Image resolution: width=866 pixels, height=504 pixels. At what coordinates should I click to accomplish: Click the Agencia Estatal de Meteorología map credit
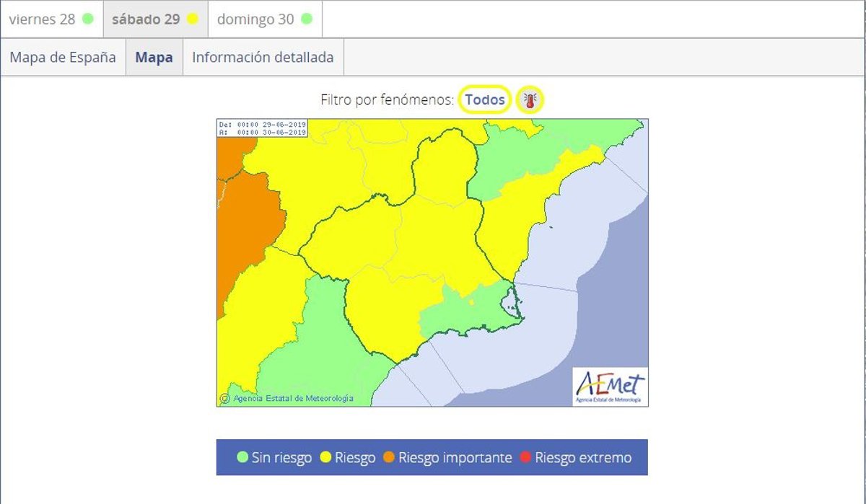[x=293, y=399]
